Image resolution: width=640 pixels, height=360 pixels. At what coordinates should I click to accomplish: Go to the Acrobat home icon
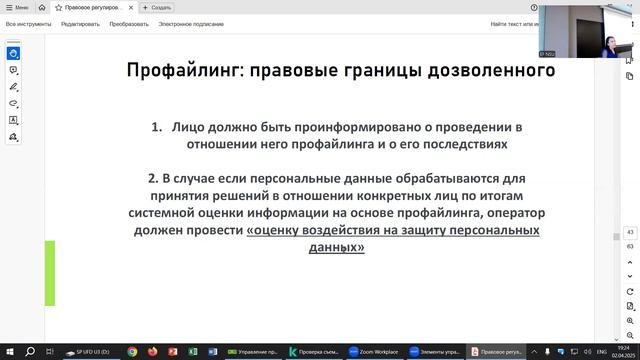(42, 8)
